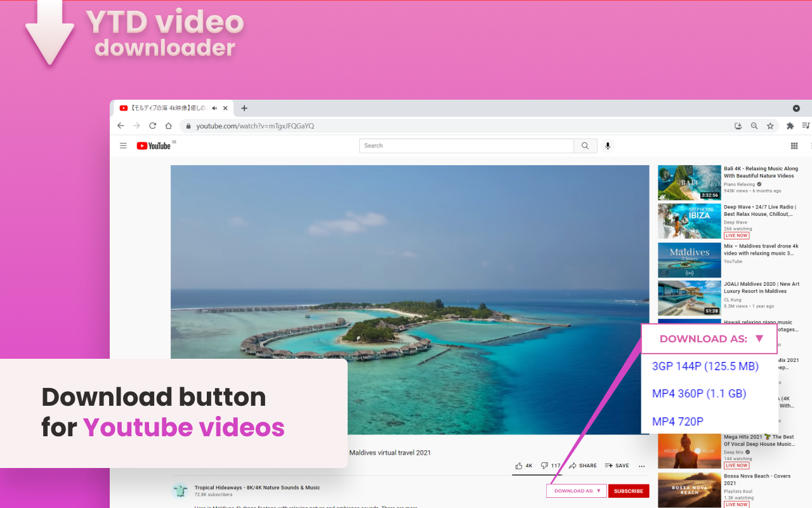Click the SHARE button

[x=583, y=465]
